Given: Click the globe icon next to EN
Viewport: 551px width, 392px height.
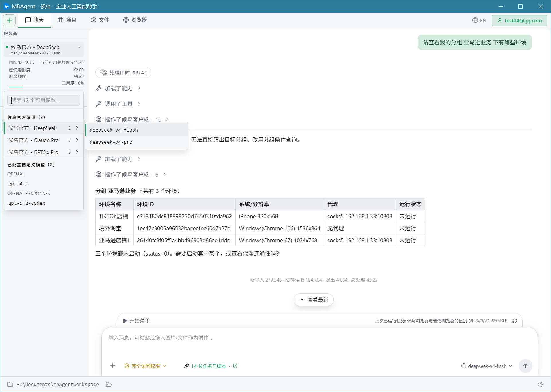Looking at the screenshot, I should (475, 20).
